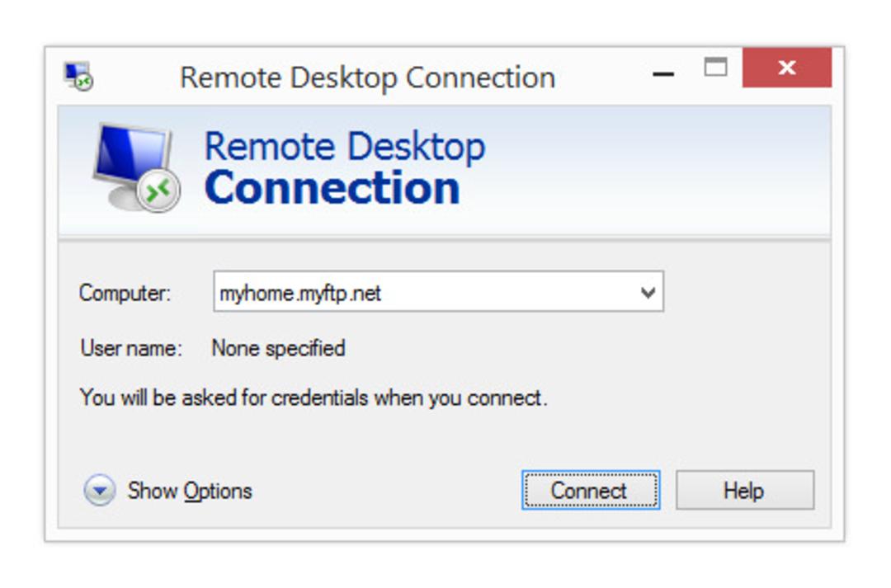Close the dialog with the red X
Viewport: 891px width, 588px height.
[787, 68]
